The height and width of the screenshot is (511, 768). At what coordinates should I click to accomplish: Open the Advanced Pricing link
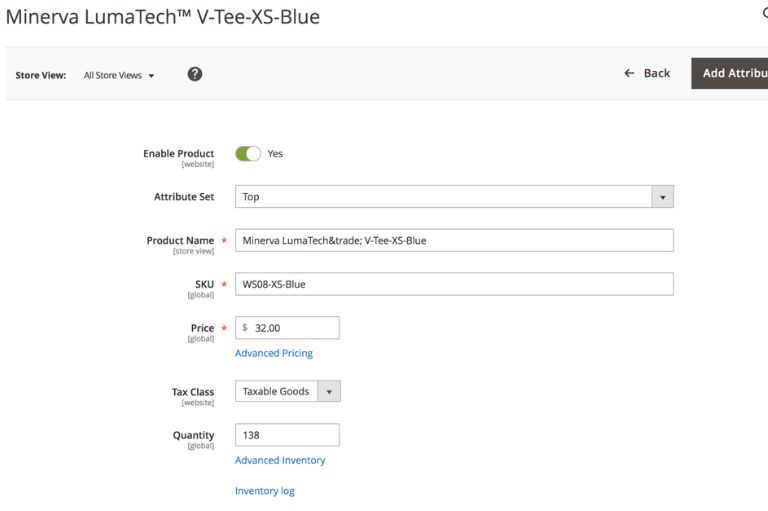[274, 353]
